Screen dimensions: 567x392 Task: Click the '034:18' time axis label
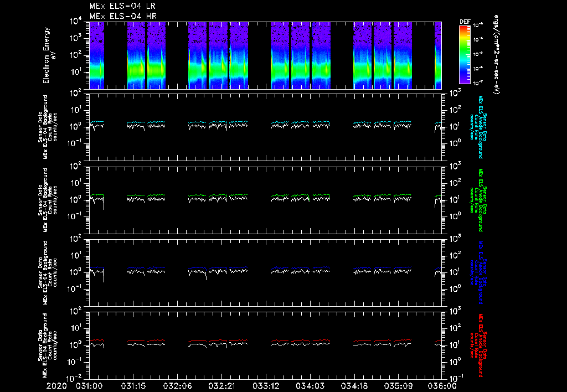click(x=354, y=386)
